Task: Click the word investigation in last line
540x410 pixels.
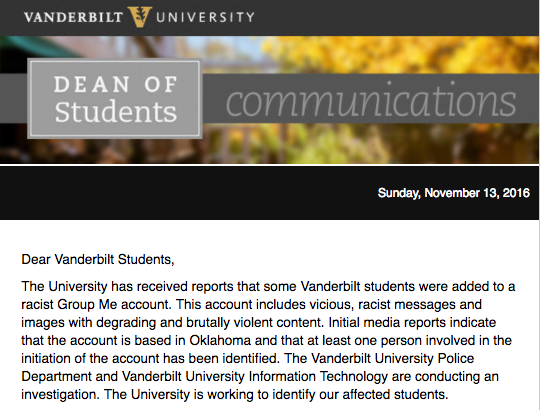Action: coord(61,395)
